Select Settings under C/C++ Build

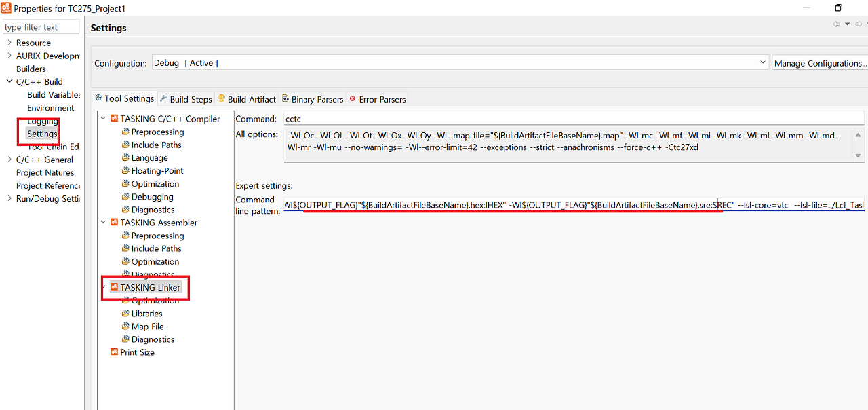(42, 134)
